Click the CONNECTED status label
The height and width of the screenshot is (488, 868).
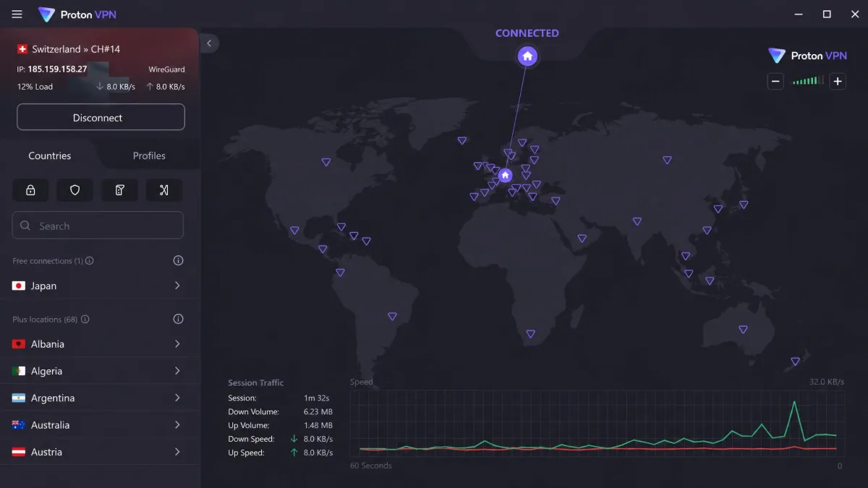[x=527, y=33]
